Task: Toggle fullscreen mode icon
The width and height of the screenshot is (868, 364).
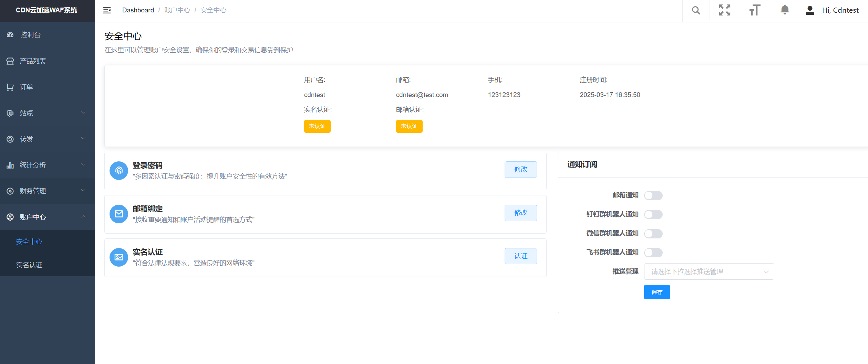Action: (725, 10)
